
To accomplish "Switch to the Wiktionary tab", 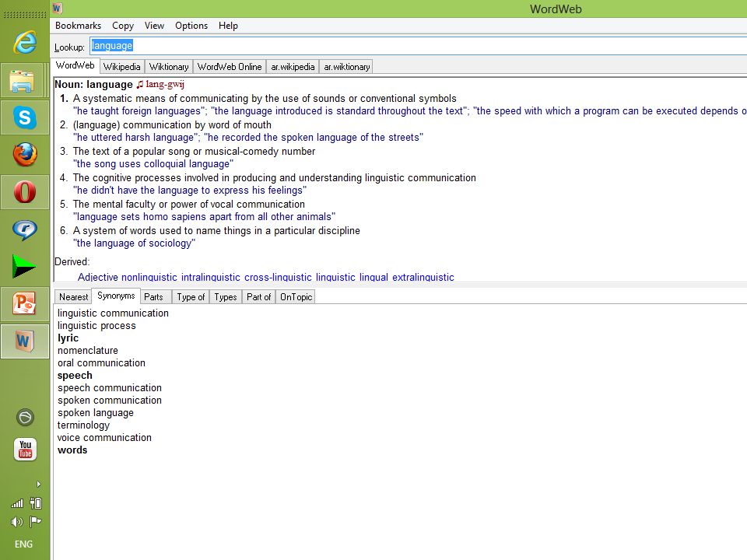I will (x=169, y=67).
